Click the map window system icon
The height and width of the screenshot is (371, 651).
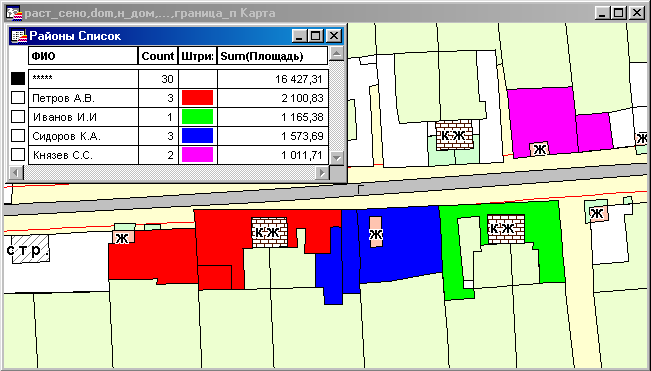[x=14, y=13]
